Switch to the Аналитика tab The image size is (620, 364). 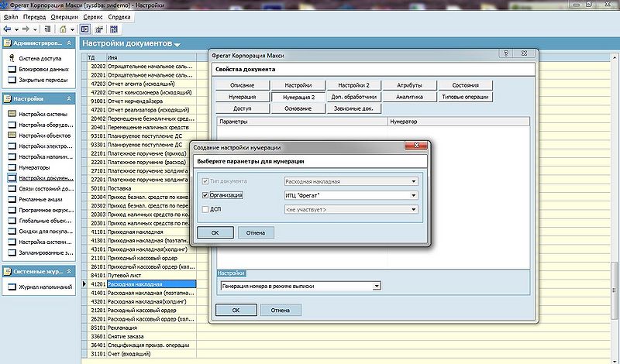pyautogui.click(x=410, y=97)
